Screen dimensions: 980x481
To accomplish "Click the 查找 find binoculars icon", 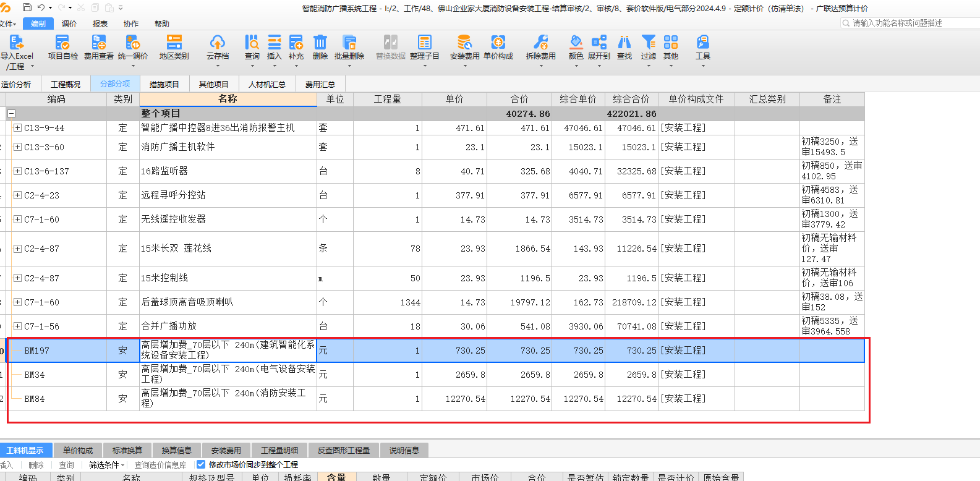I will (x=624, y=42).
